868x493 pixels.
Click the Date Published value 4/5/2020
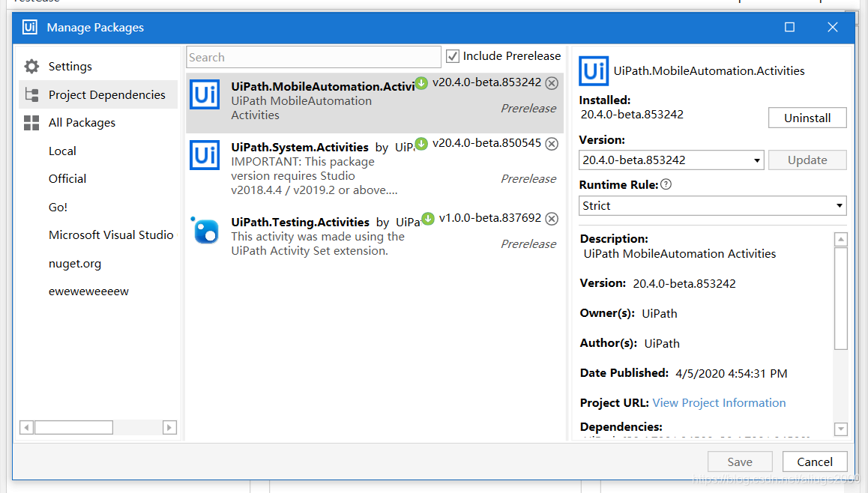click(x=732, y=373)
